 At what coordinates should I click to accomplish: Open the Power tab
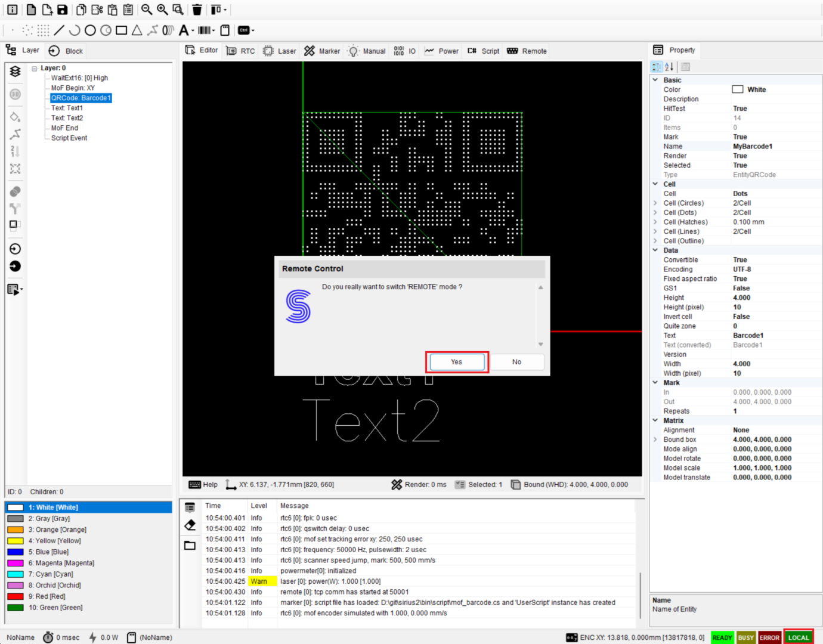441,51
